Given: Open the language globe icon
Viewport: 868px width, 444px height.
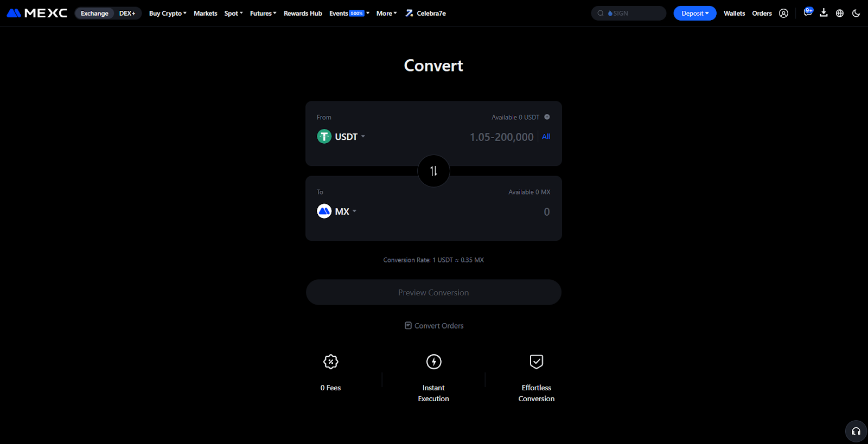Looking at the screenshot, I should click(x=840, y=13).
